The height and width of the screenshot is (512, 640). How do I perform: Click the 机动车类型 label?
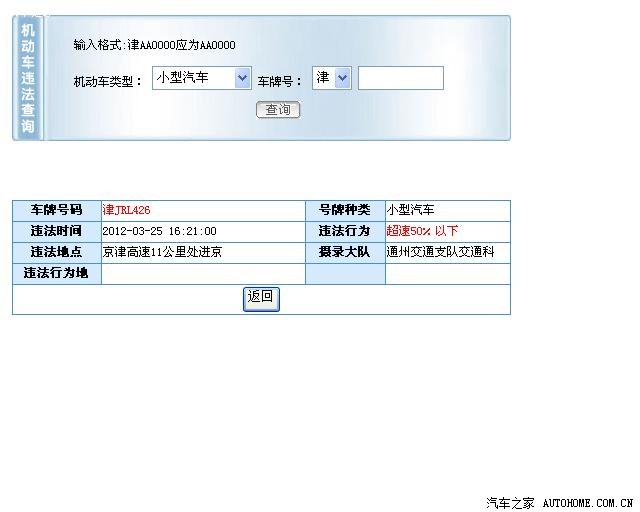click(x=107, y=81)
